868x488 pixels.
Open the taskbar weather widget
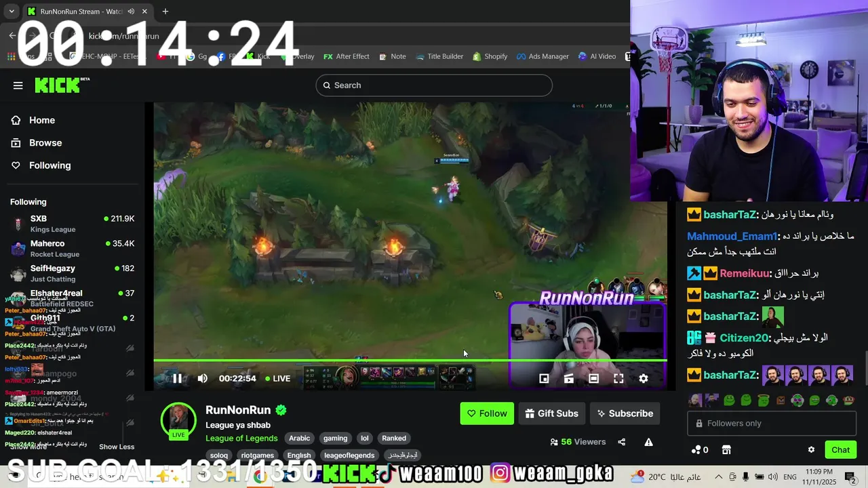pyautogui.click(x=665, y=476)
